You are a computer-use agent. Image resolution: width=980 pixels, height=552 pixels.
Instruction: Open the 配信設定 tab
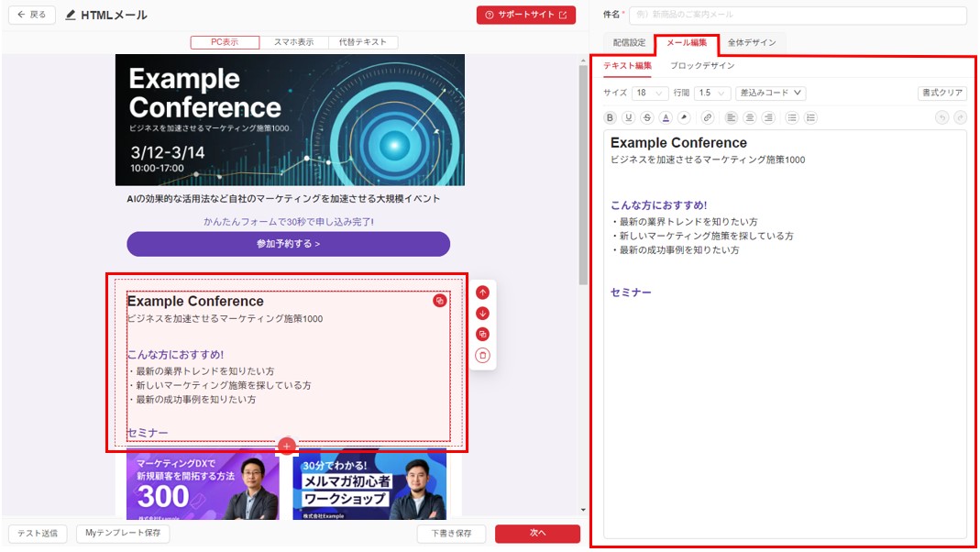pos(629,42)
